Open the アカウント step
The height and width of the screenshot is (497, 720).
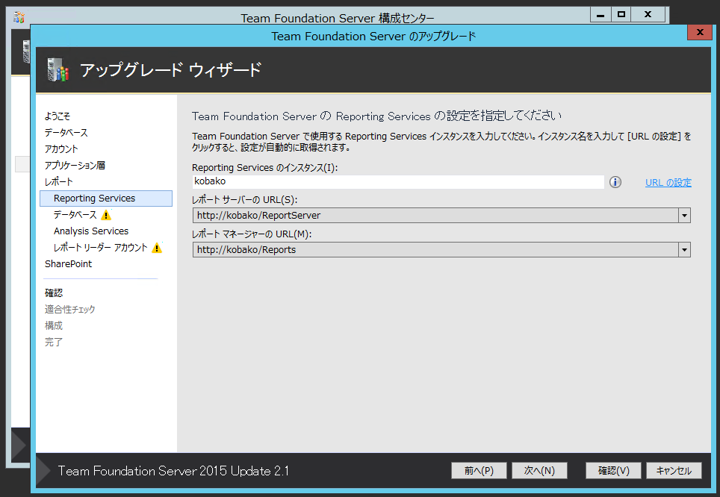61,149
